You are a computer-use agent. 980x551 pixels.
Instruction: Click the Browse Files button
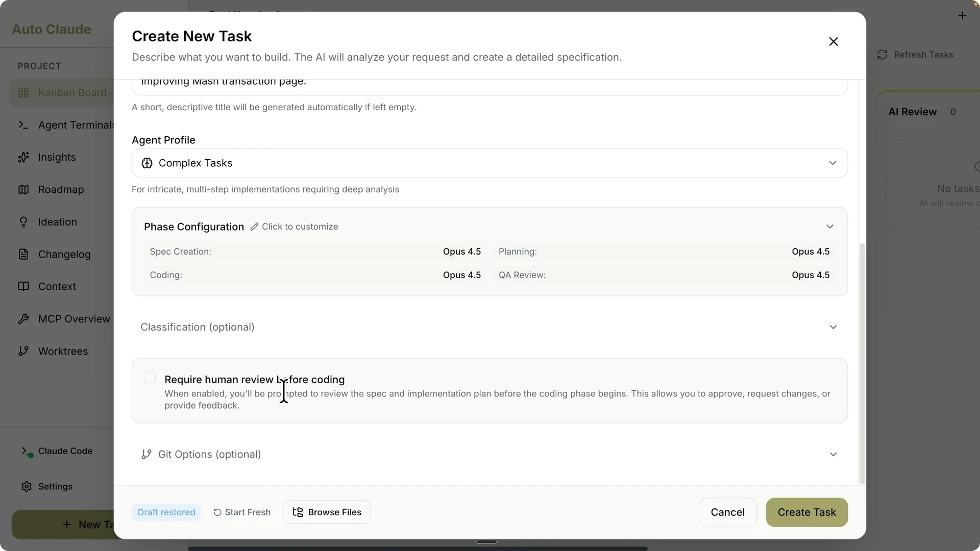(327, 512)
